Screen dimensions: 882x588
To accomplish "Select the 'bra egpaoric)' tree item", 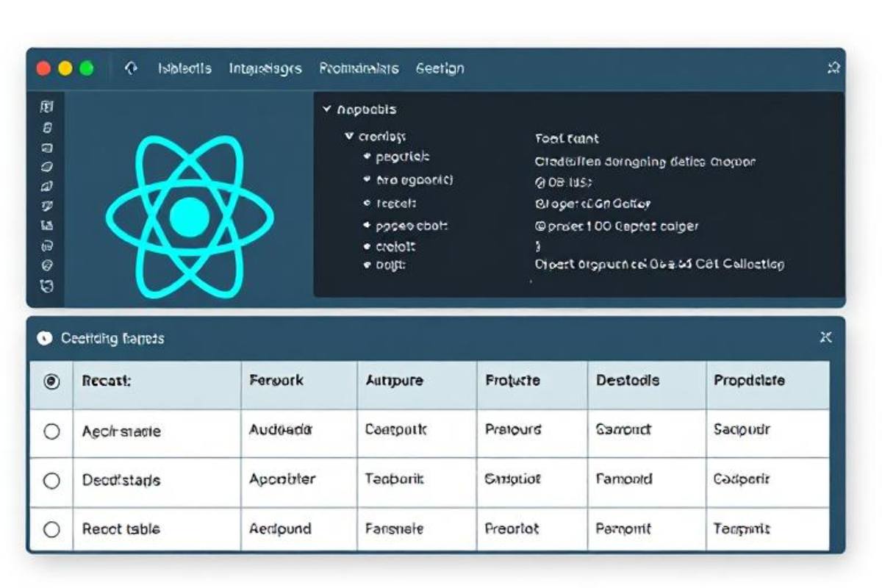I will (x=415, y=179).
